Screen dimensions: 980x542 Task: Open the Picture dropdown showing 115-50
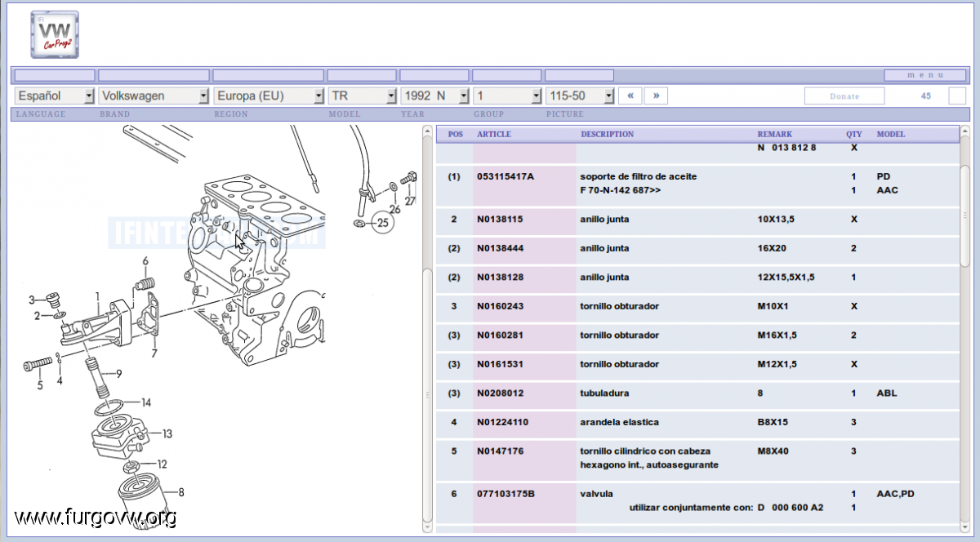pos(580,96)
